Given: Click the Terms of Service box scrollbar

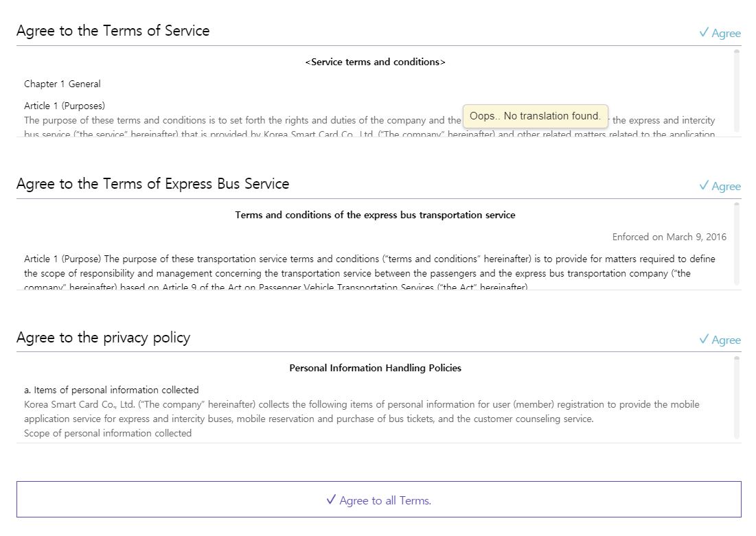Looking at the screenshot, I should [737, 89].
